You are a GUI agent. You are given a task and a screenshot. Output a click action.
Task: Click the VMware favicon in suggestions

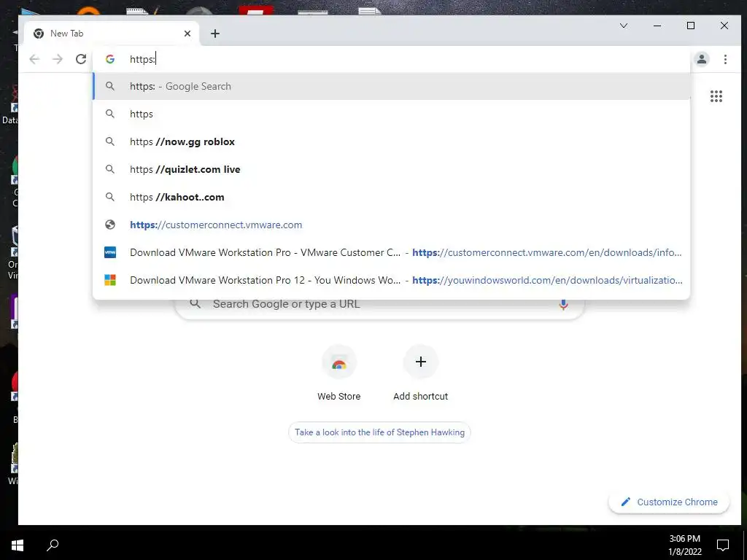[110, 252]
